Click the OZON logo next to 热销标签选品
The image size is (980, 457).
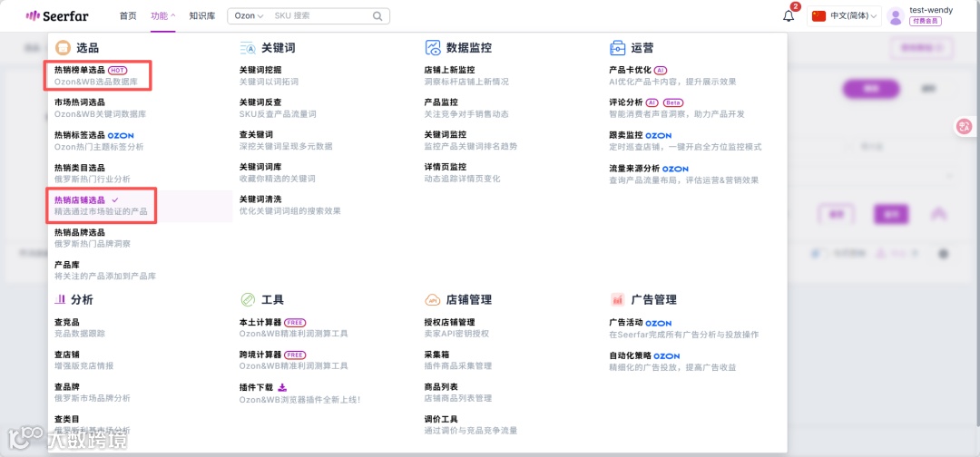point(121,135)
